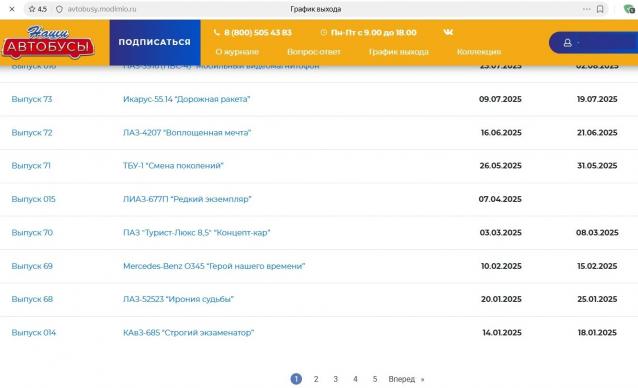Click the date 10.02.2025
The image size is (638, 388).
tap(501, 266)
